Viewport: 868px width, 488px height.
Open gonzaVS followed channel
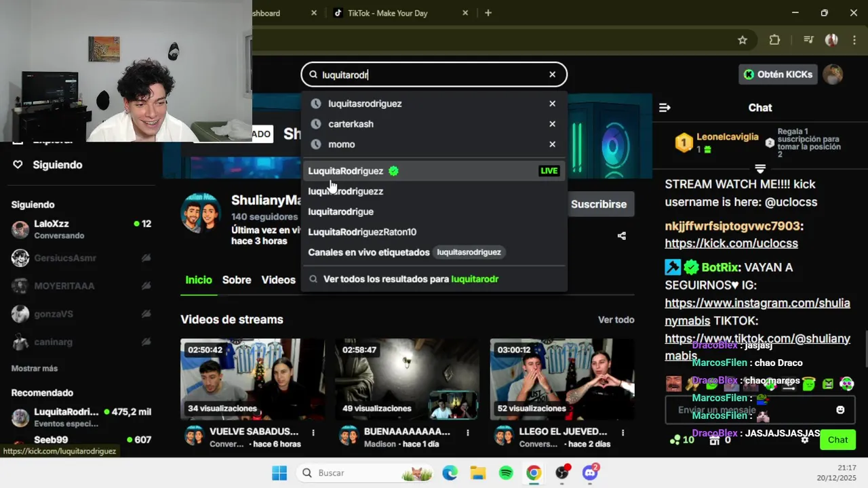pos(81,314)
